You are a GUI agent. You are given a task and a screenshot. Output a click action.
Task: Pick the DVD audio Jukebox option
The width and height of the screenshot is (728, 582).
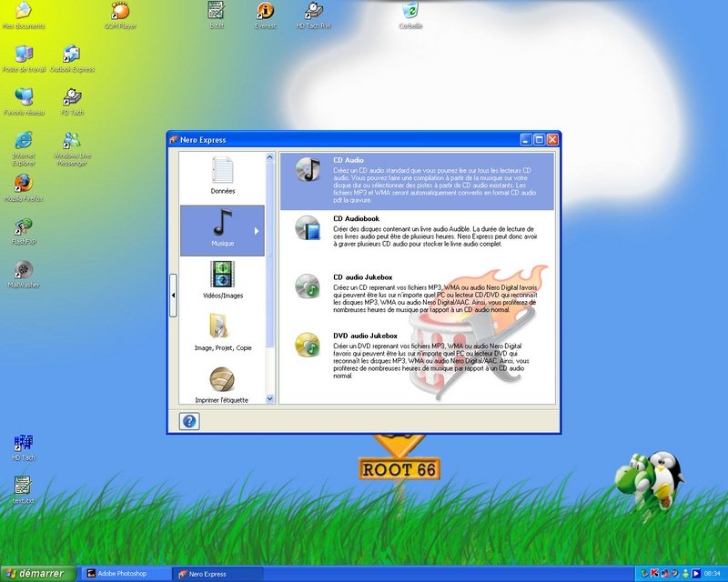pyautogui.click(x=417, y=355)
